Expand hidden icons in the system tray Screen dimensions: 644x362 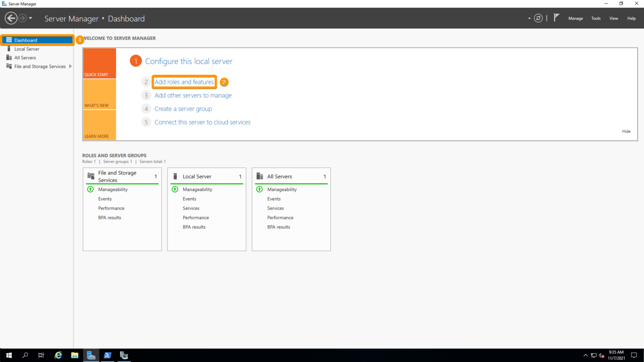tap(585, 355)
